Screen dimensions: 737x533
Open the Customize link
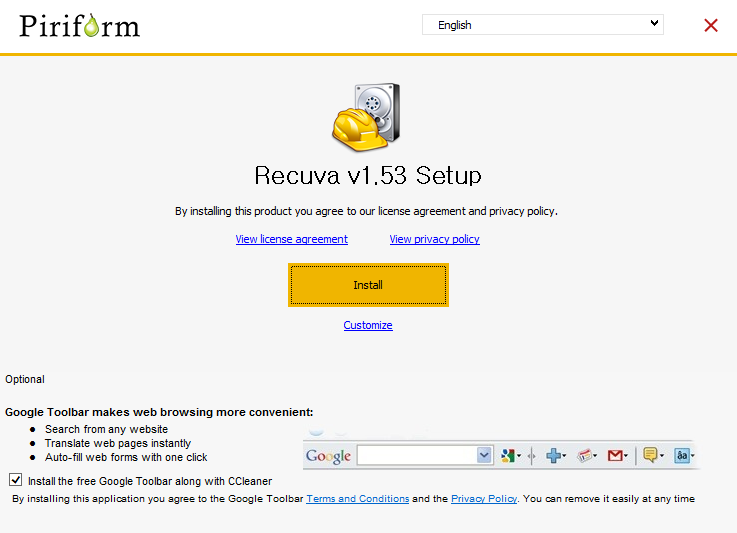coord(368,325)
